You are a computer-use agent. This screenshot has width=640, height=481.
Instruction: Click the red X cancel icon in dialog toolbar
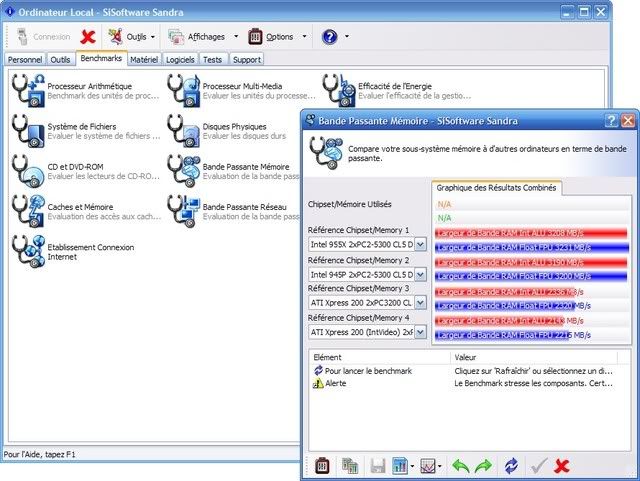pyautogui.click(x=562, y=465)
